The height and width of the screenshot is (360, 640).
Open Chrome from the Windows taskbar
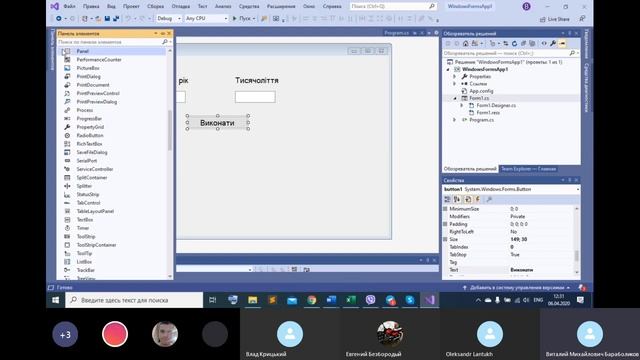[311, 300]
